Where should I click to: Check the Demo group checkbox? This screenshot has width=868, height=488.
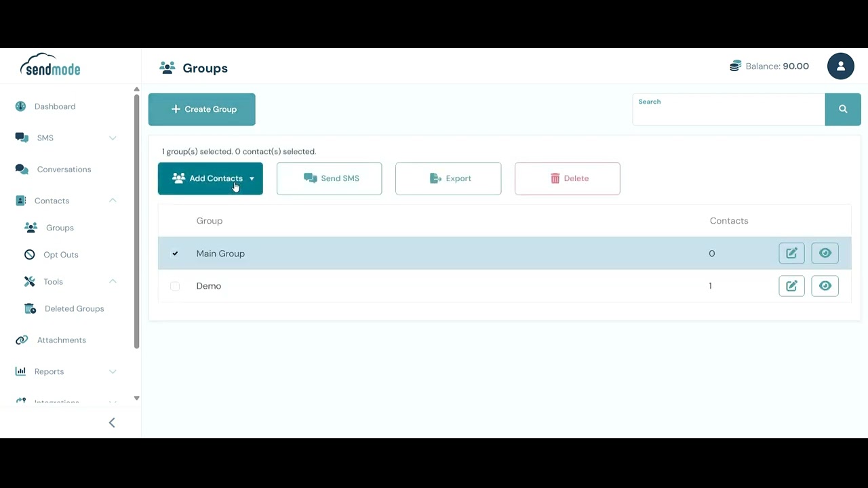[x=175, y=286]
